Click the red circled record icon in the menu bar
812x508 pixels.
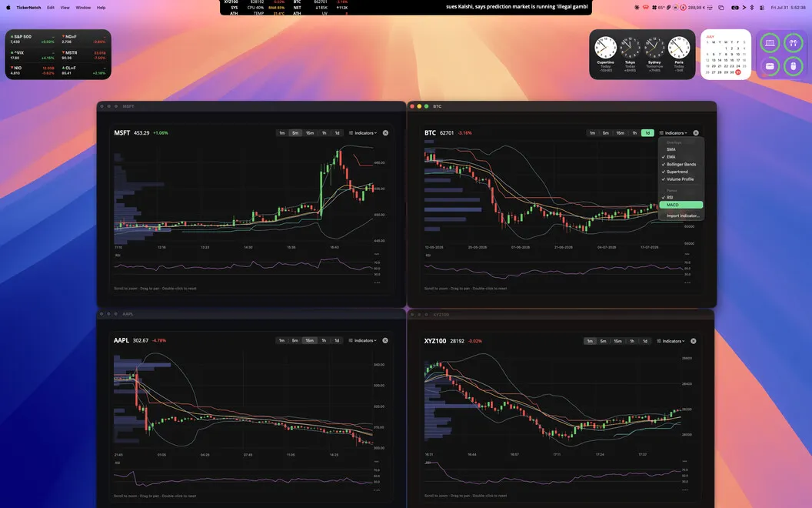click(x=683, y=7)
